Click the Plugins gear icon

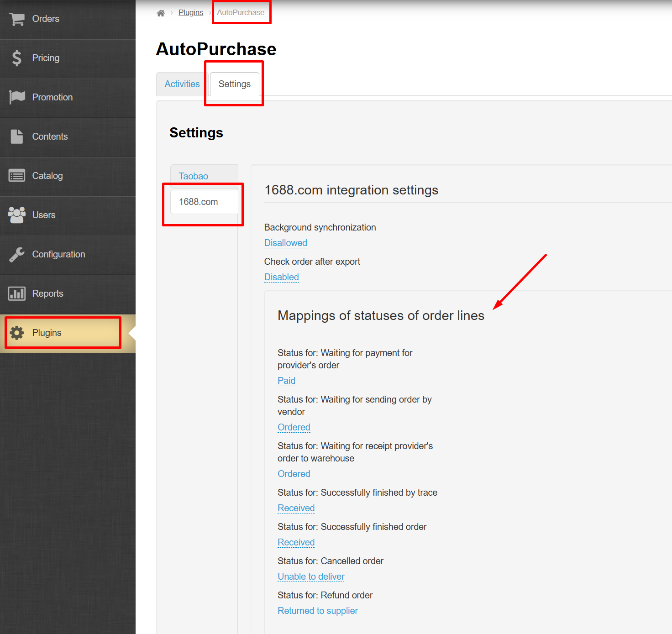(x=17, y=333)
